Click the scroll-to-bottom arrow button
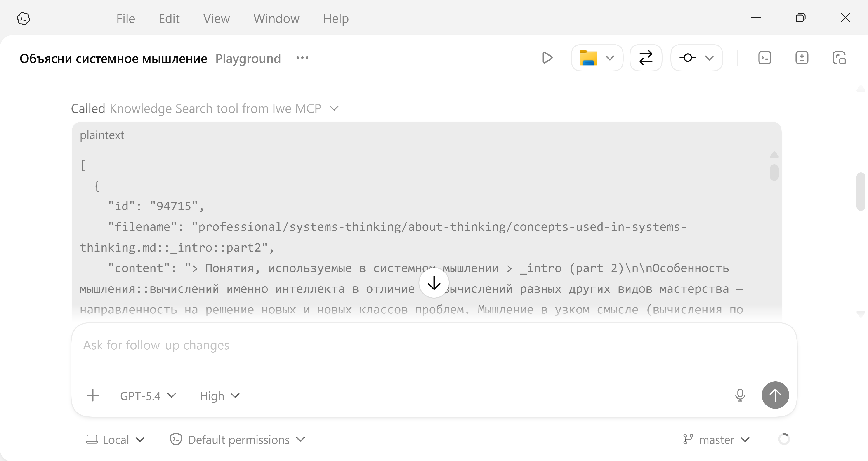Screen dimensions: 868x461 434,283
